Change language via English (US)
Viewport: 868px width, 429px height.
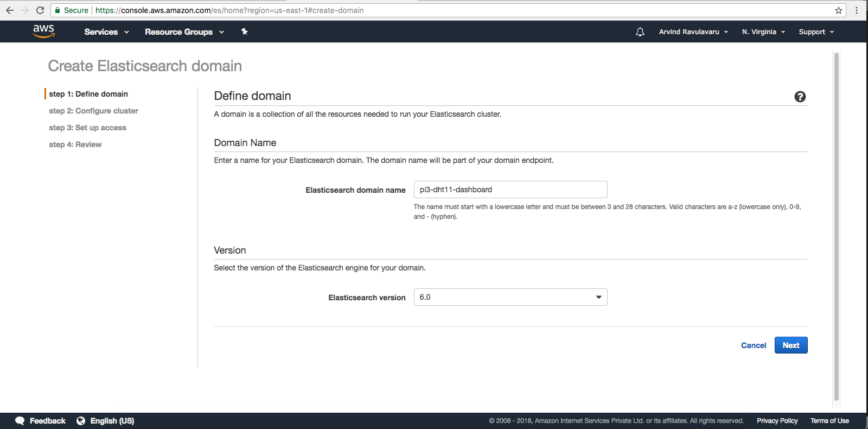112,421
